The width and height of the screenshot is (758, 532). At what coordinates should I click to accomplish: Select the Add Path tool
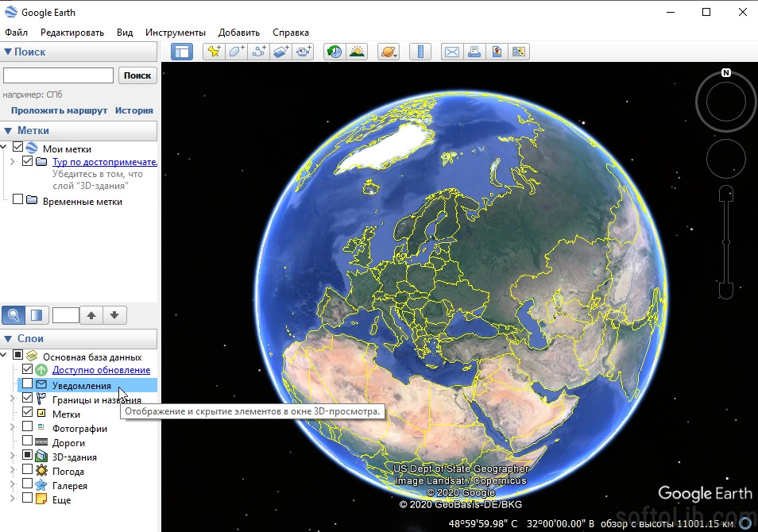click(x=259, y=52)
